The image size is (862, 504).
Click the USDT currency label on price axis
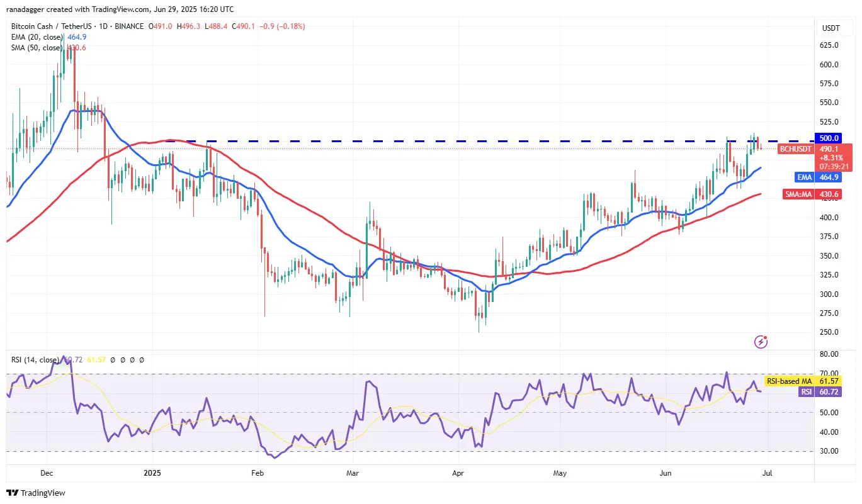pyautogui.click(x=831, y=28)
